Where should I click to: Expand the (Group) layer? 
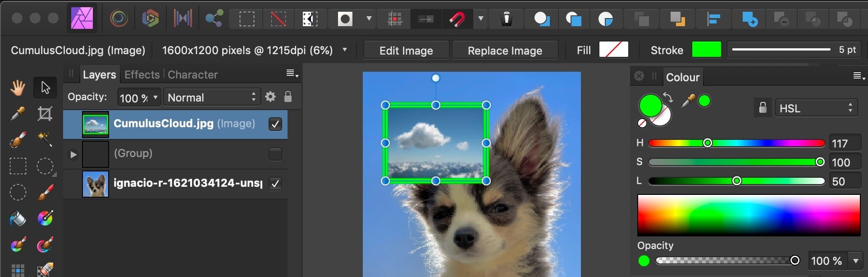pyautogui.click(x=73, y=154)
